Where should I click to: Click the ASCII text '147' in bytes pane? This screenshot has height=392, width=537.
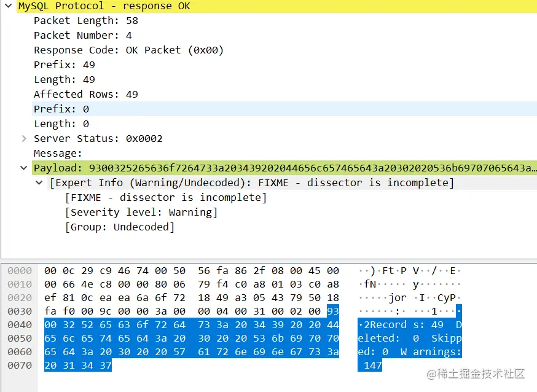[373, 366]
